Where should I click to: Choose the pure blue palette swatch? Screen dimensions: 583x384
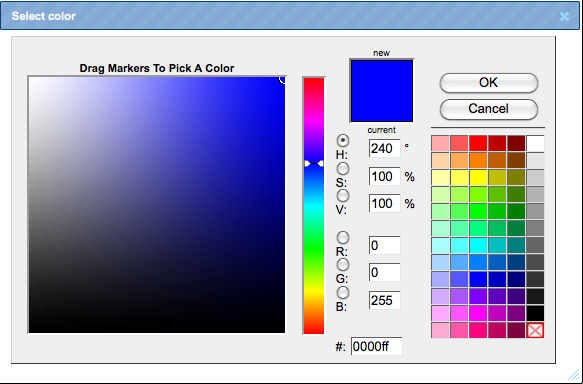click(x=478, y=280)
